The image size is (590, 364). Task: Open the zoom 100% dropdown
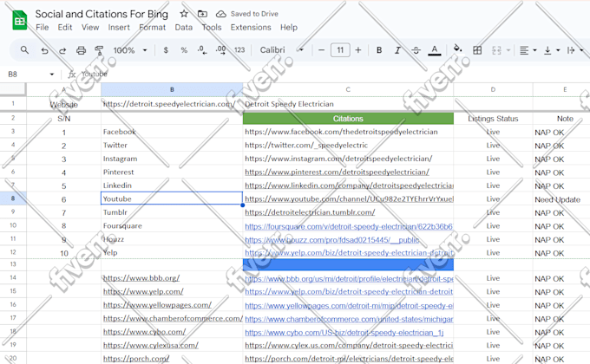[130, 50]
